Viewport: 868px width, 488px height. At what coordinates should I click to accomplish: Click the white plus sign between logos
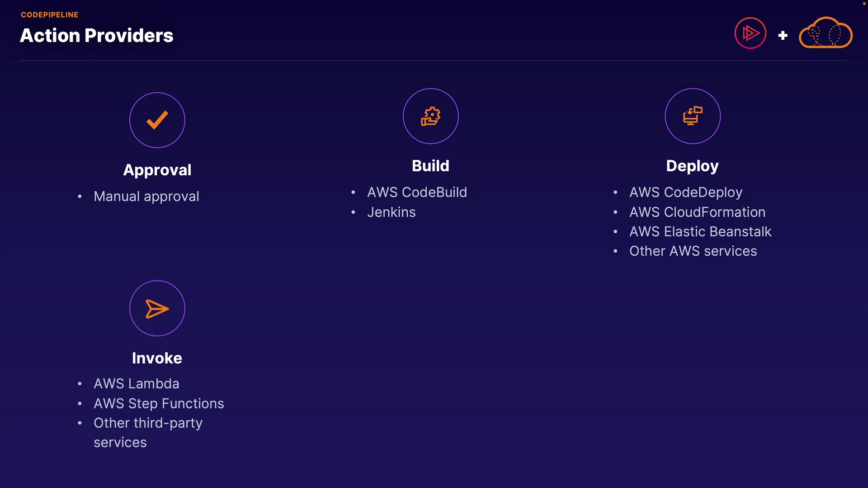click(x=783, y=35)
